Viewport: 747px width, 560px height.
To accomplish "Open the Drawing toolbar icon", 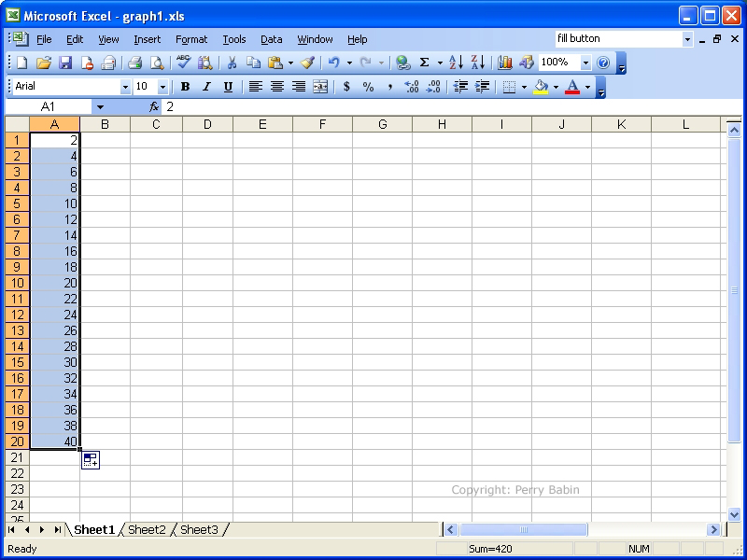I will [x=527, y=63].
